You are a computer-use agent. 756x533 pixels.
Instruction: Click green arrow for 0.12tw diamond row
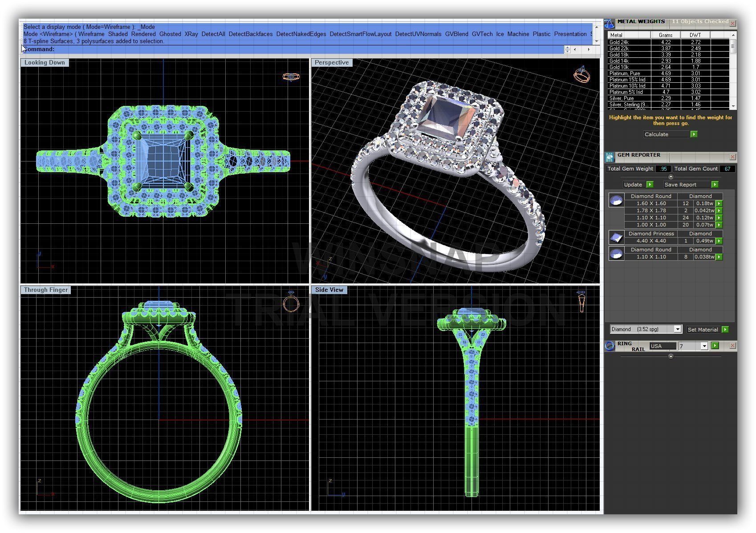tap(719, 218)
